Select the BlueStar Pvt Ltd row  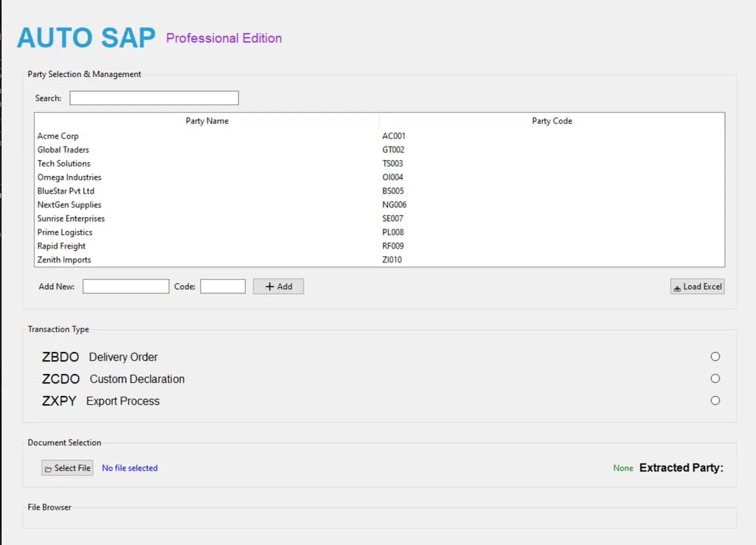pos(379,191)
